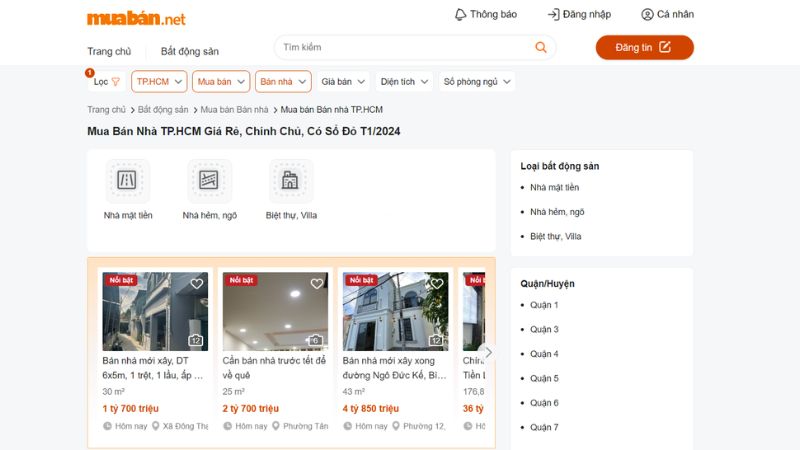Click the Lọc filter funnel icon
Screen dimensions: 800x450
(x=115, y=82)
